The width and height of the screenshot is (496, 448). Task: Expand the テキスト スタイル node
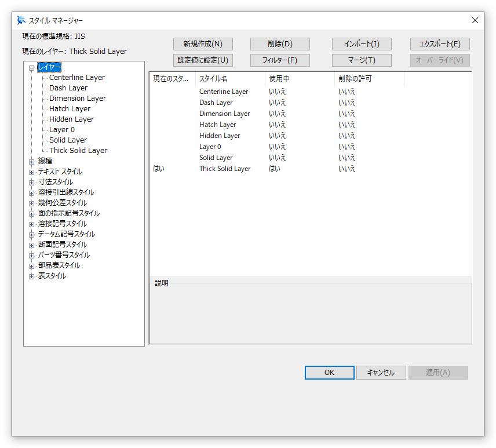click(x=32, y=172)
